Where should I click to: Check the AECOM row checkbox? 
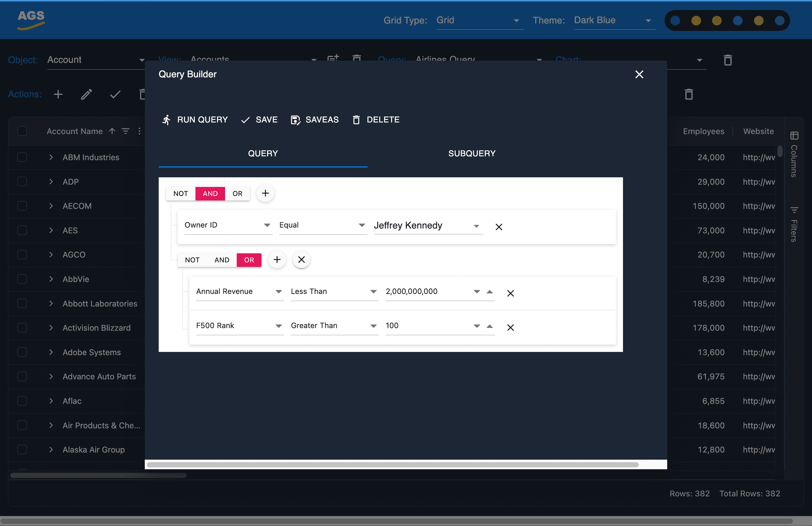click(22, 206)
